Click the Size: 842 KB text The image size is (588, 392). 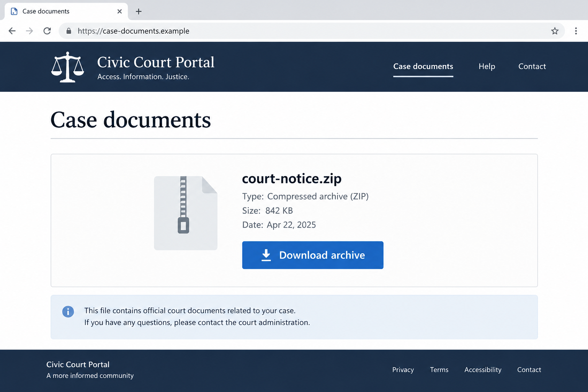coord(267,211)
